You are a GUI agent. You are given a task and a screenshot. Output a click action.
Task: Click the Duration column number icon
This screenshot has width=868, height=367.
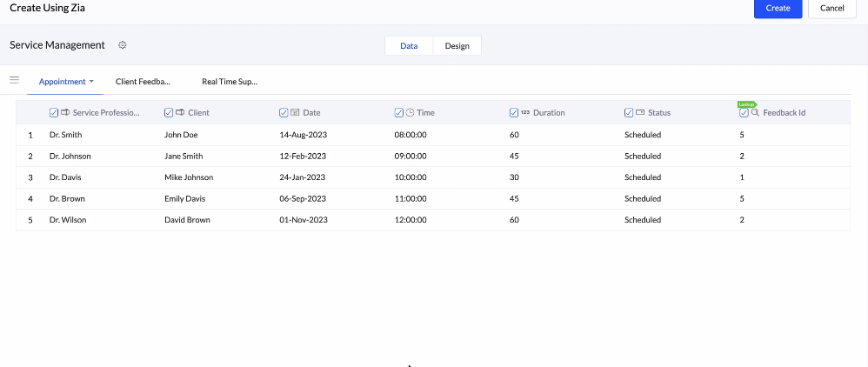pos(525,112)
